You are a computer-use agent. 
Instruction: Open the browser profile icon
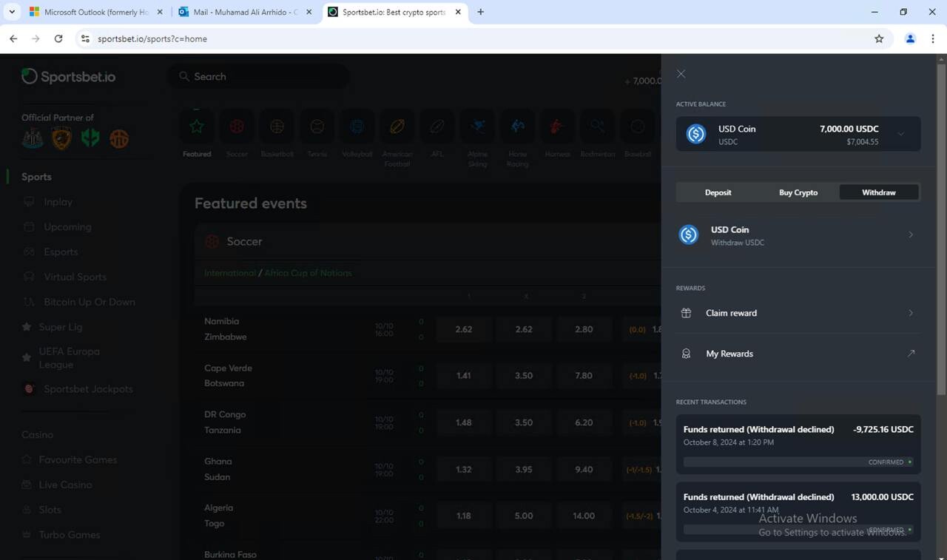[910, 38]
